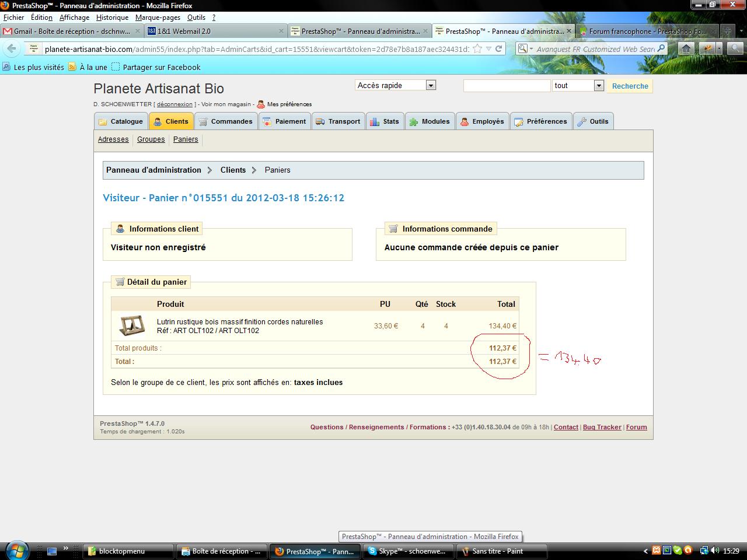Click Panneau d'administration breadcrumb
747x560 pixels.
point(153,170)
